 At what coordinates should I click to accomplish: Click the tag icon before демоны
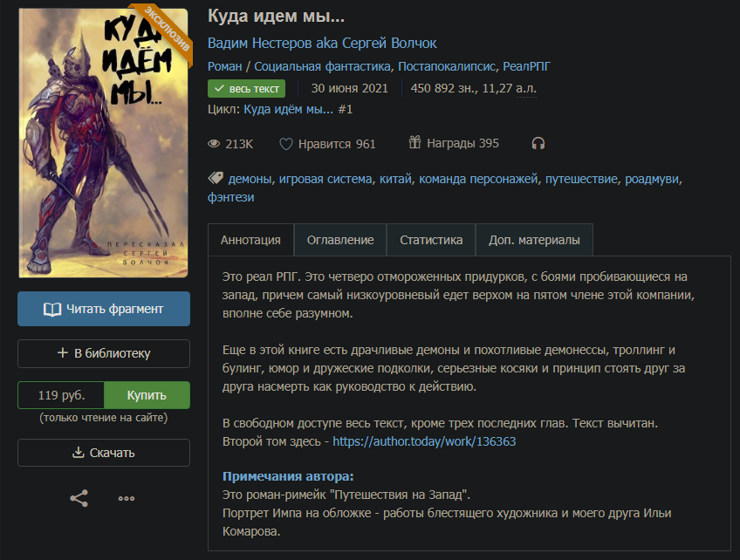pos(216,178)
